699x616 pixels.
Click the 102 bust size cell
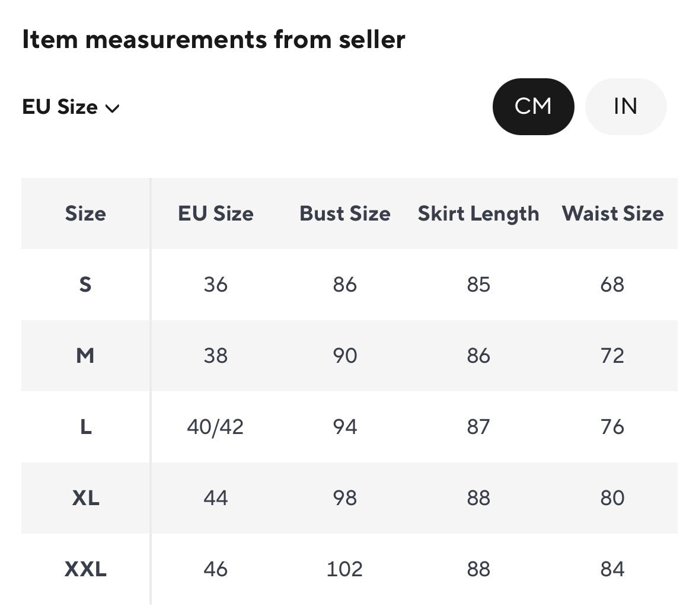pyautogui.click(x=344, y=569)
